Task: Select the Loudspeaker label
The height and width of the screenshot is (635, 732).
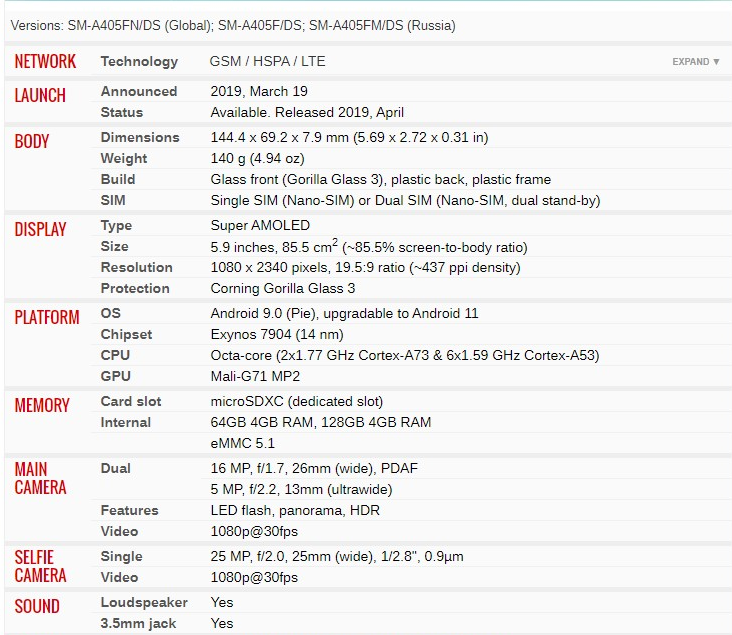Action: (144, 603)
